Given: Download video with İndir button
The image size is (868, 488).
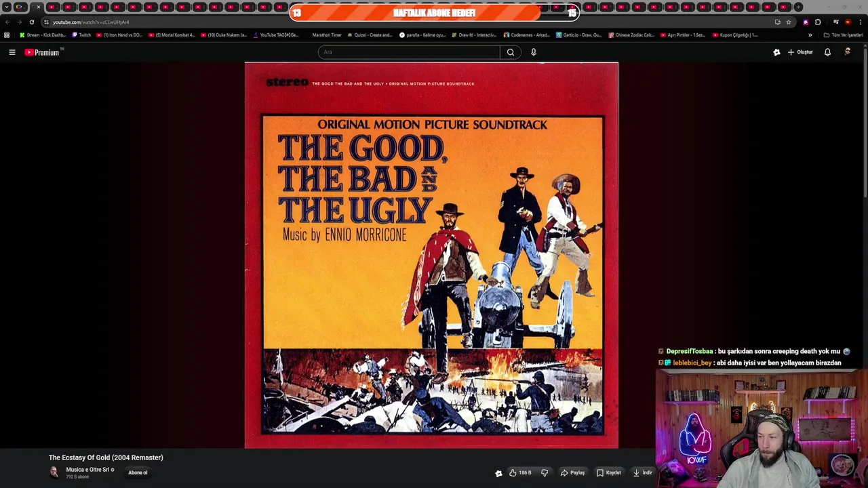Looking at the screenshot, I should pos(642,473).
